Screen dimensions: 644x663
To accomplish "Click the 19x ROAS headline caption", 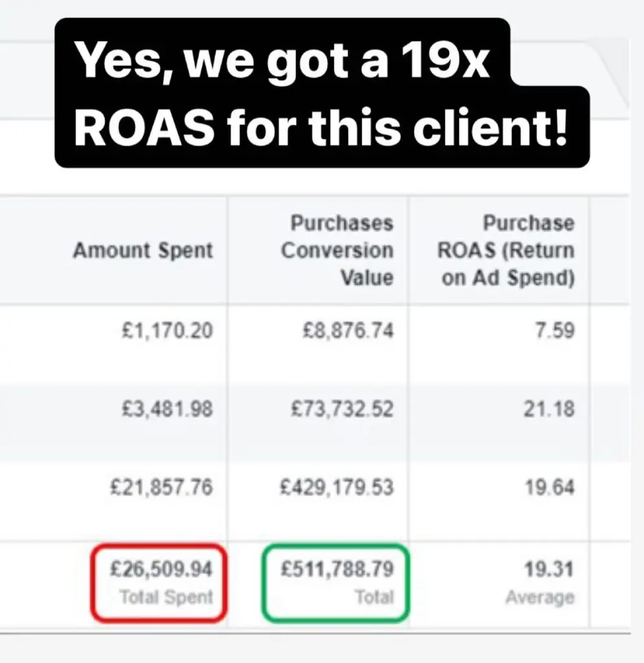I will pyautogui.click(x=321, y=93).
